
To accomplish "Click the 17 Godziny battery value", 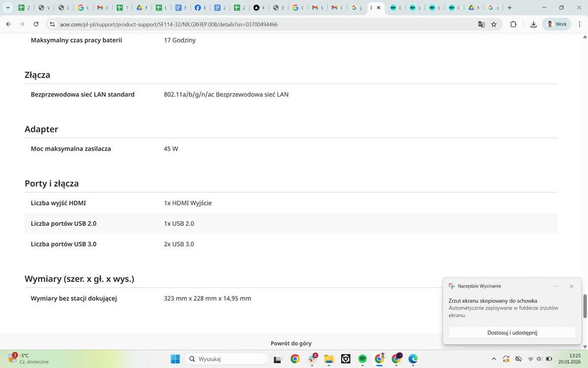I will pos(179,40).
